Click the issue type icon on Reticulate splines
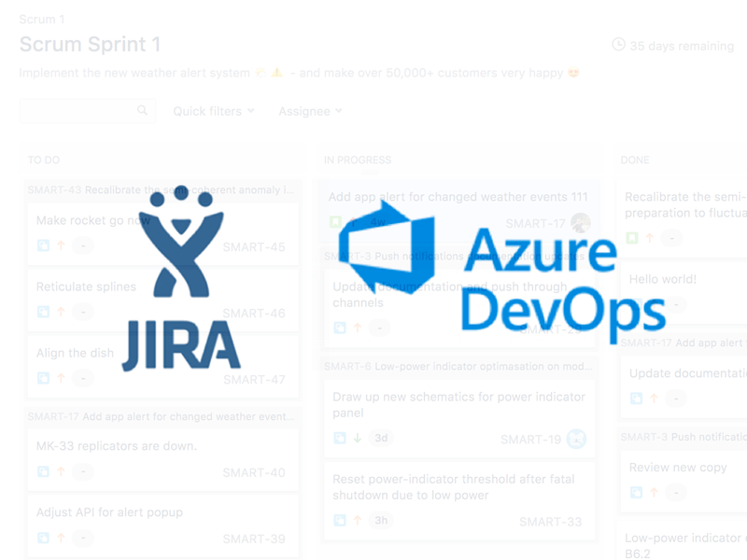The height and width of the screenshot is (560, 747). [x=43, y=313]
